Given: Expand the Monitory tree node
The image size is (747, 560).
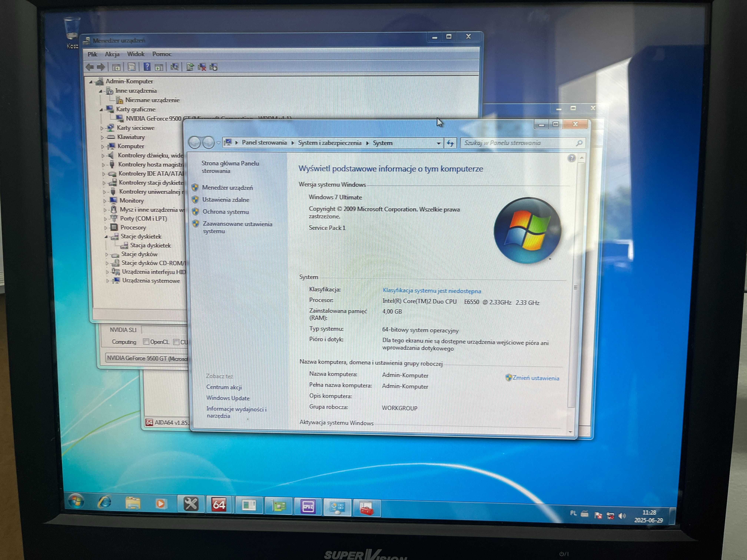Looking at the screenshot, I should pos(104,201).
